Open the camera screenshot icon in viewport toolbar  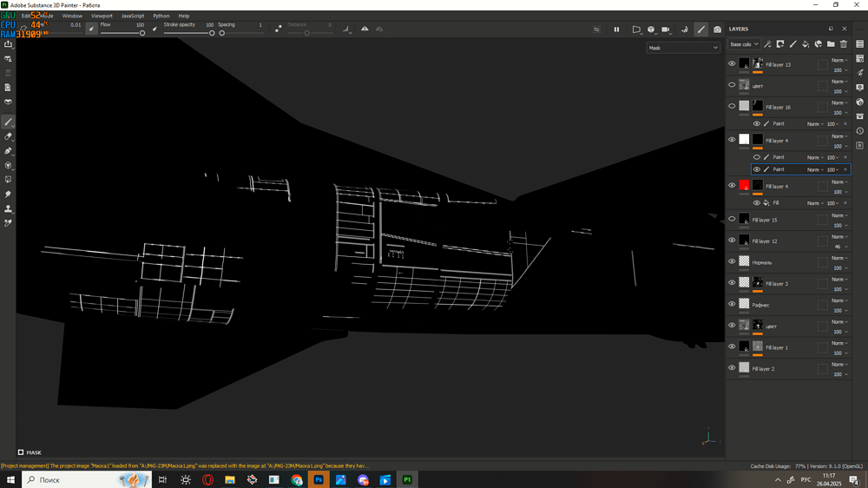[x=717, y=30]
